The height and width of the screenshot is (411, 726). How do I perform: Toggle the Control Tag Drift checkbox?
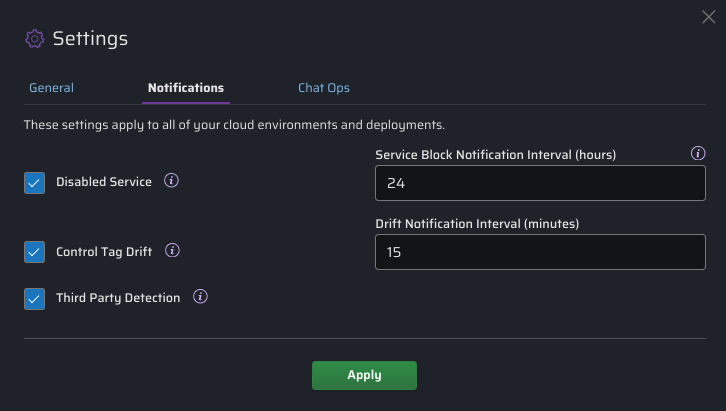pos(35,252)
